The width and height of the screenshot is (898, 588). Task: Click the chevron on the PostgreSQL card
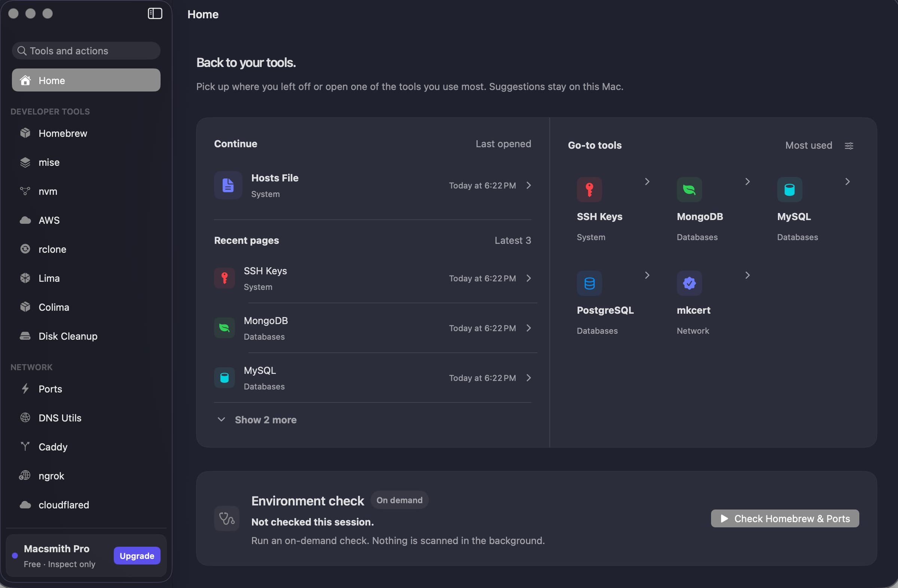[647, 275]
